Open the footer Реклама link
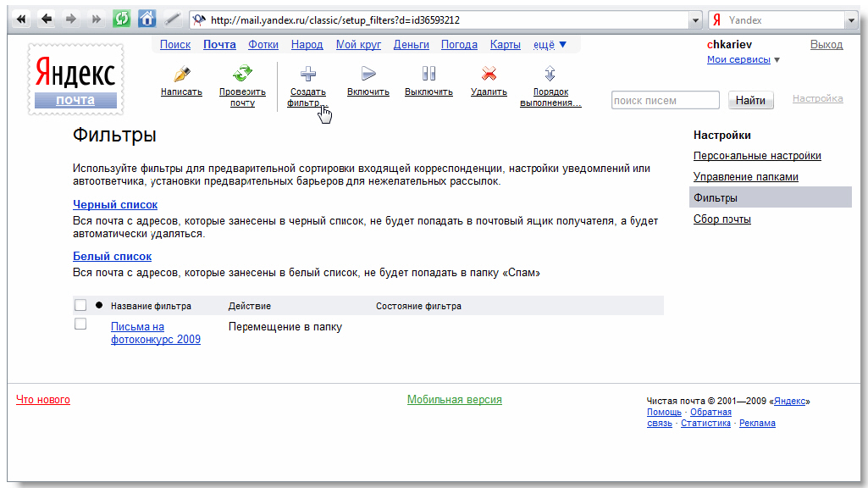The height and width of the screenshot is (488, 868). (757, 424)
